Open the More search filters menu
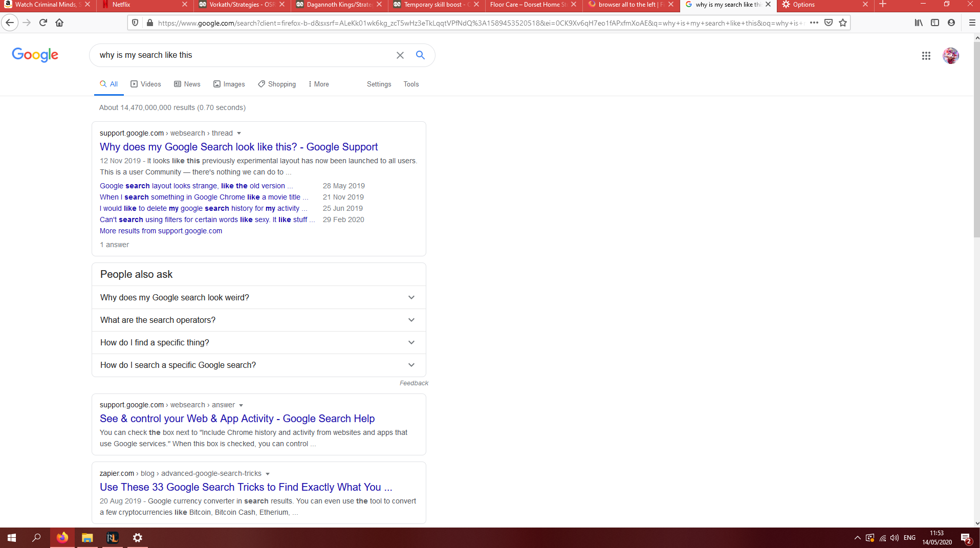The height and width of the screenshot is (548, 980). 318,84
